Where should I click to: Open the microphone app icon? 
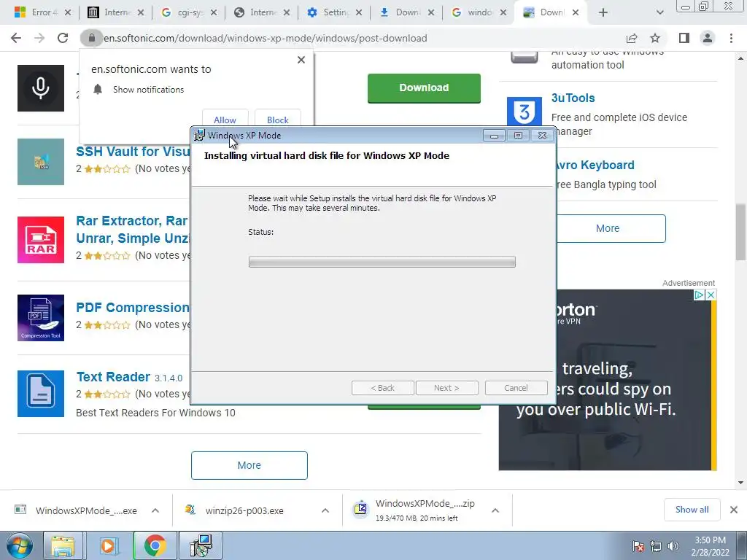(41, 88)
